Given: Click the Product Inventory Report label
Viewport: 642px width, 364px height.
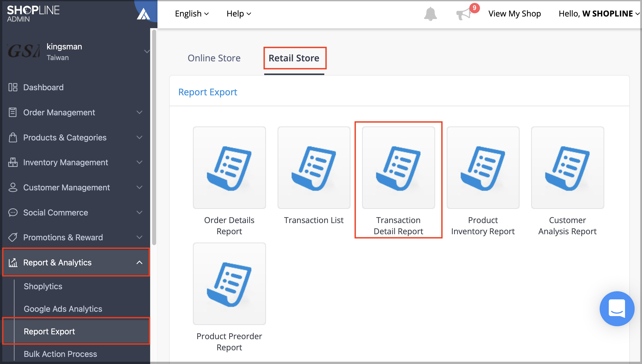Looking at the screenshot, I should tap(483, 226).
